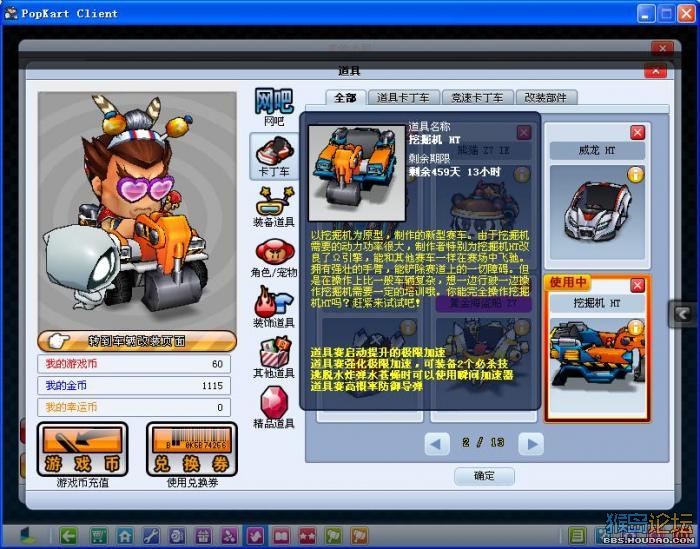Open the 精品道具 gem category
The height and width of the screenshot is (549, 700).
(274, 408)
